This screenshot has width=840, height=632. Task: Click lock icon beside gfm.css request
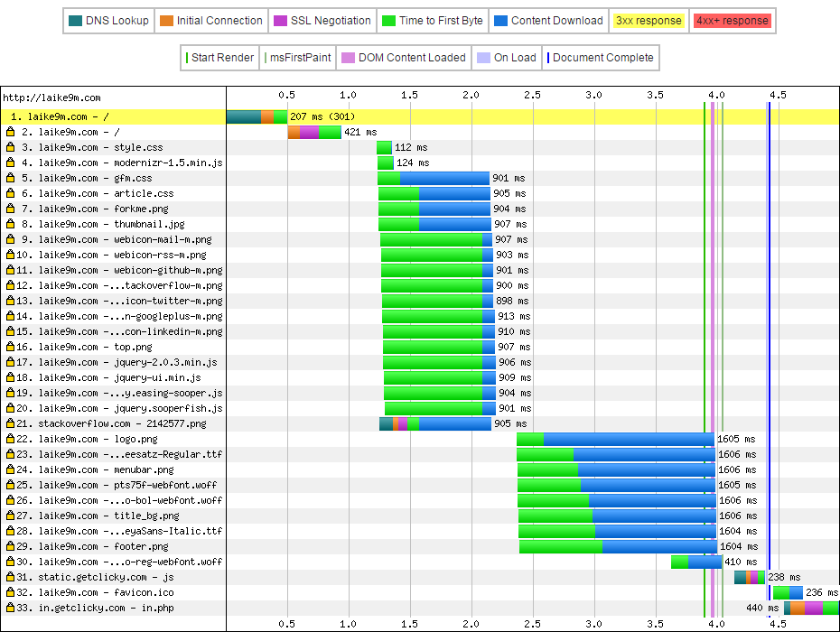tap(10, 178)
